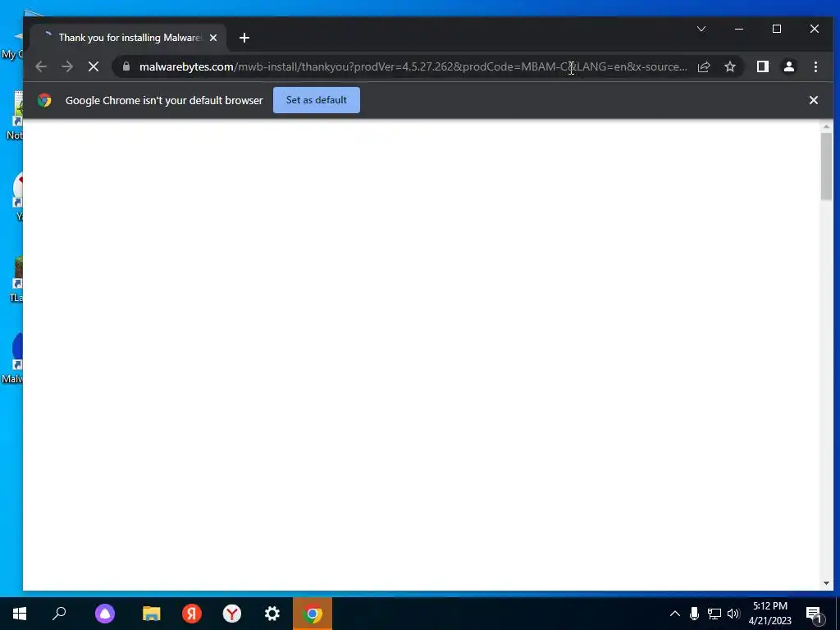This screenshot has width=840, height=630.
Task: Click the page vertical scrollbar thumb
Action: (826, 167)
